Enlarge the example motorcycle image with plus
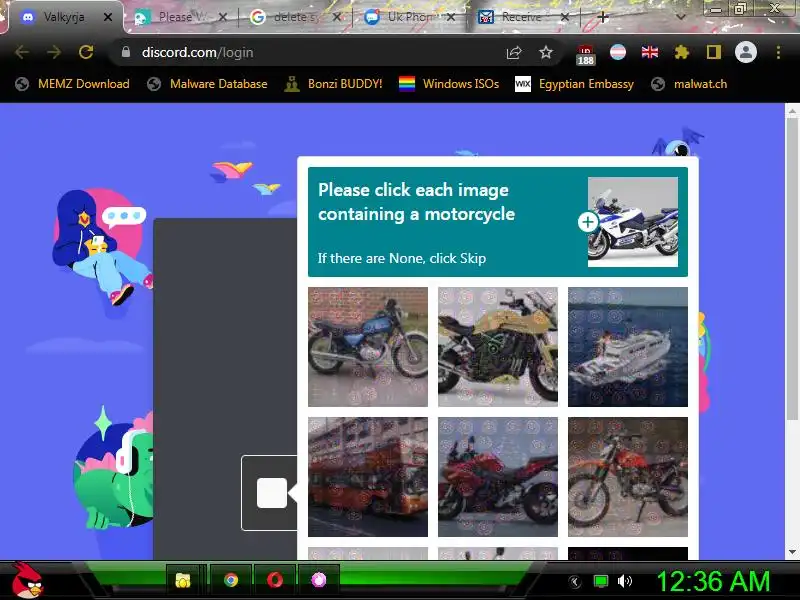Image resolution: width=800 pixels, height=600 pixels. (x=588, y=222)
